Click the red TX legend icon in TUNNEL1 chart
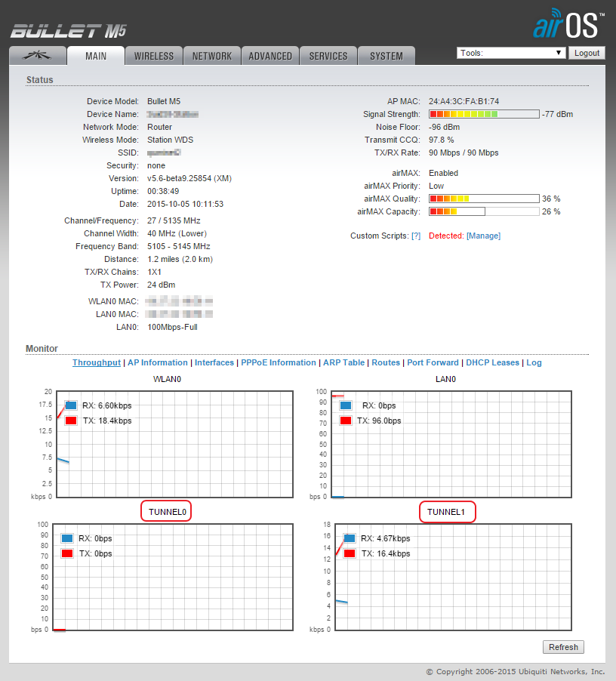616x681 pixels. [x=348, y=553]
